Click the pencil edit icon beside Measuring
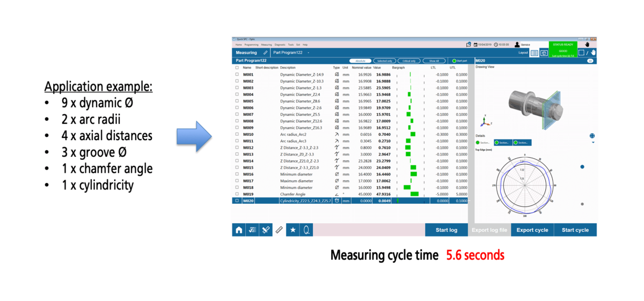 266,53
